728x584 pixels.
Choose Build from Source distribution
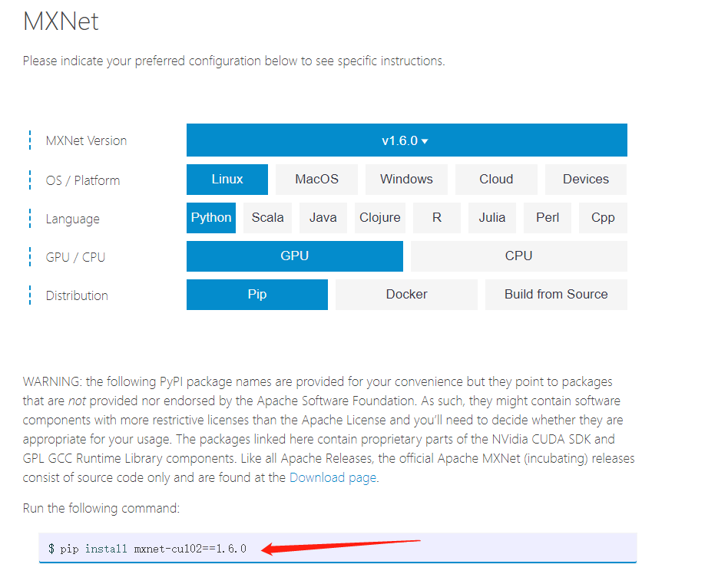click(556, 295)
